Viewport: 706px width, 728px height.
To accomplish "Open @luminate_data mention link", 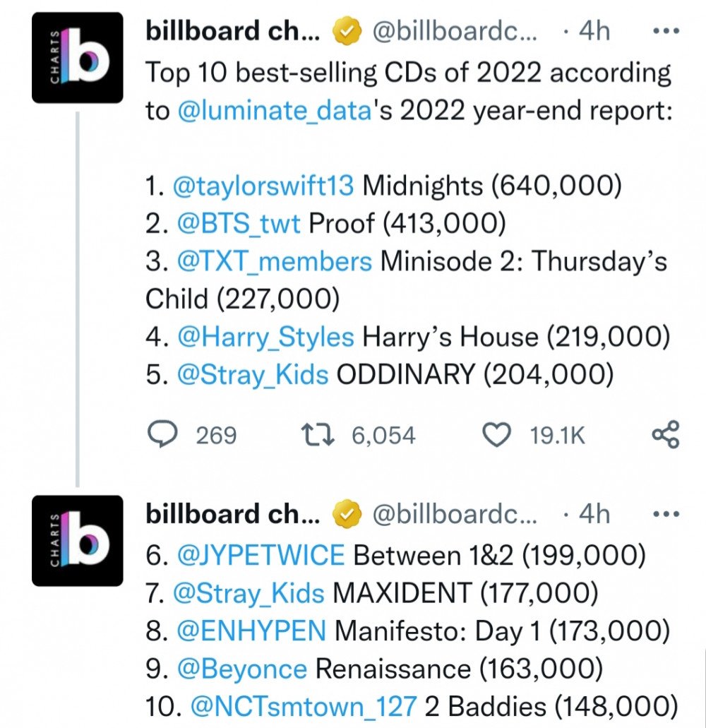I will [x=275, y=111].
